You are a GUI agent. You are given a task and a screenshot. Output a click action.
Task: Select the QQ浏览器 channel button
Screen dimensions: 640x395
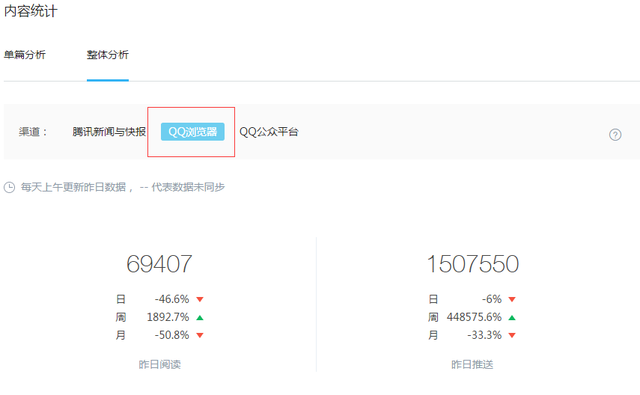[x=193, y=132]
